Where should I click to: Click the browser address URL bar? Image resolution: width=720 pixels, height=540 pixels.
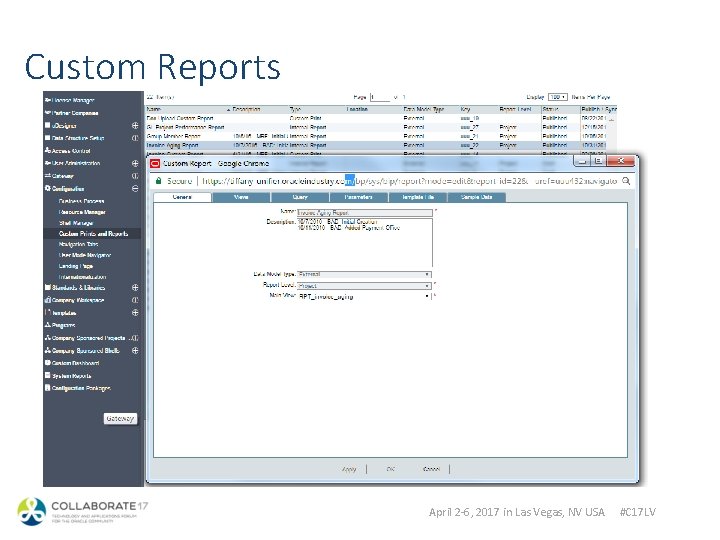(x=410, y=181)
